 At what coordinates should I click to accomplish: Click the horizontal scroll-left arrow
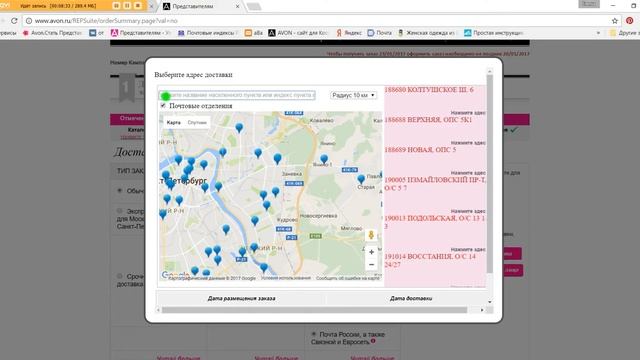[x=158, y=310]
